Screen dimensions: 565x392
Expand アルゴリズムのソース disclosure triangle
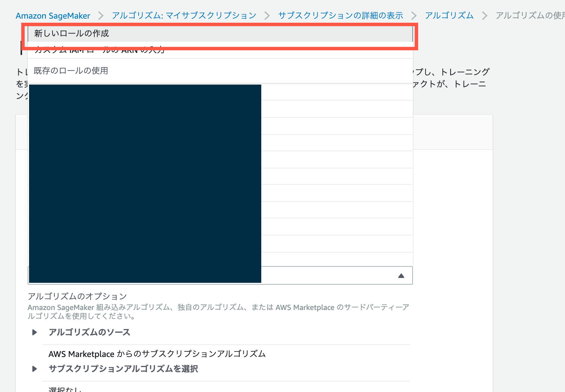click(35, 332)
